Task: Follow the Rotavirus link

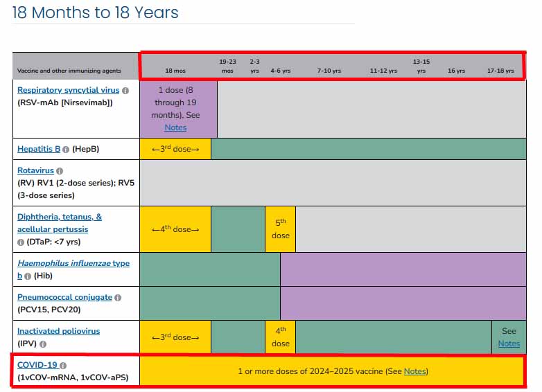Action: tap(35, 170)
